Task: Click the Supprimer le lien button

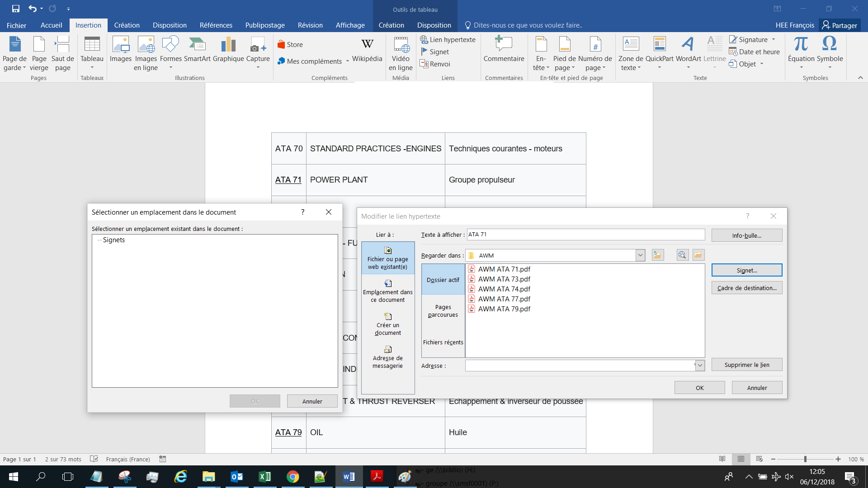Action: (x=747, y=364)
